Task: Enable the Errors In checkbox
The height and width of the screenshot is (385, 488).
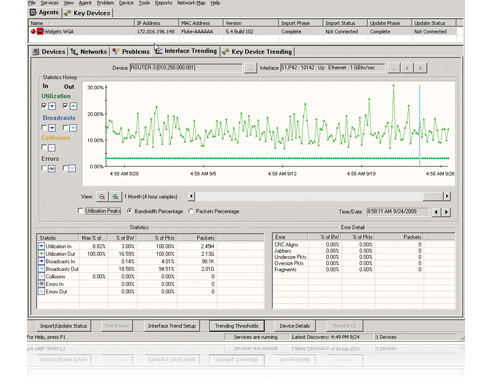Action: 44,168
